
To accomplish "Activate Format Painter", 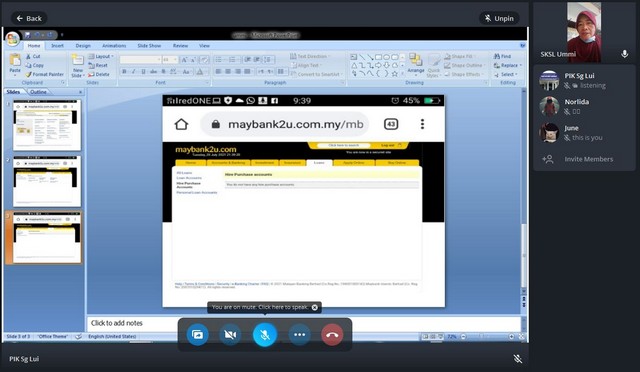I will pyautogui.click(x=45, y=74).
